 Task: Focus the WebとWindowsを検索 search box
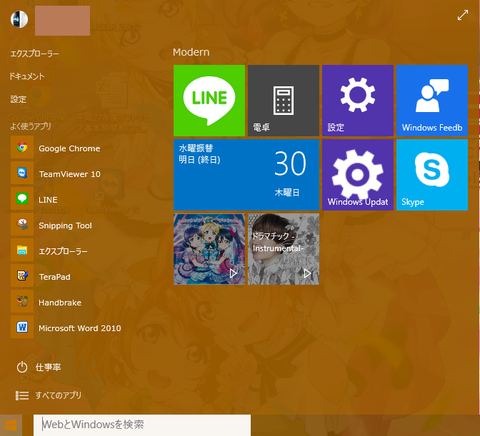142,425
